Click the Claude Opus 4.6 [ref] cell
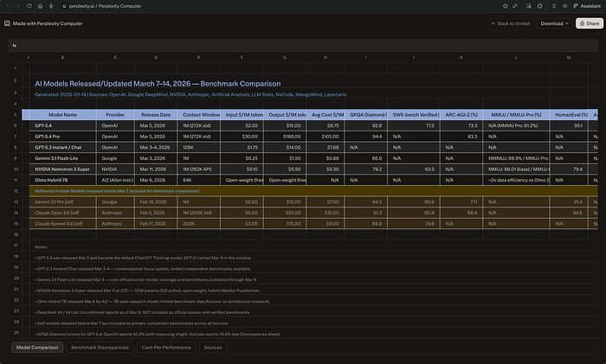This screenshot has height=364, width=606. tap(62, 213)
